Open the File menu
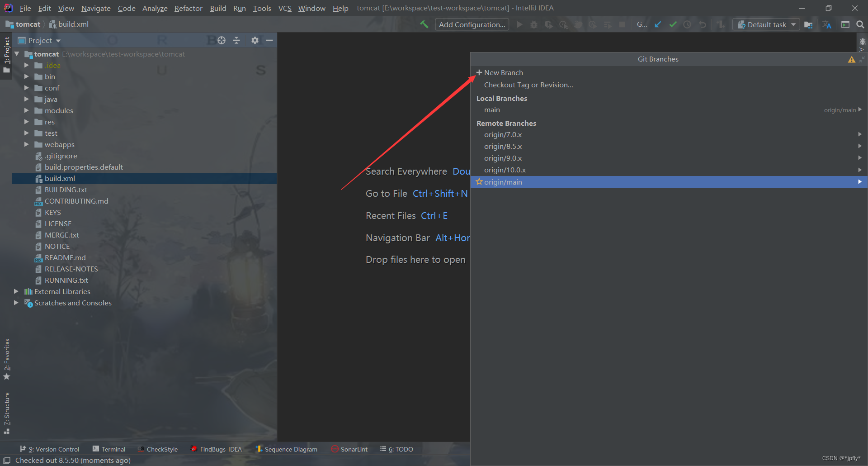The image size is (868, 466). [x=25, y=8]
